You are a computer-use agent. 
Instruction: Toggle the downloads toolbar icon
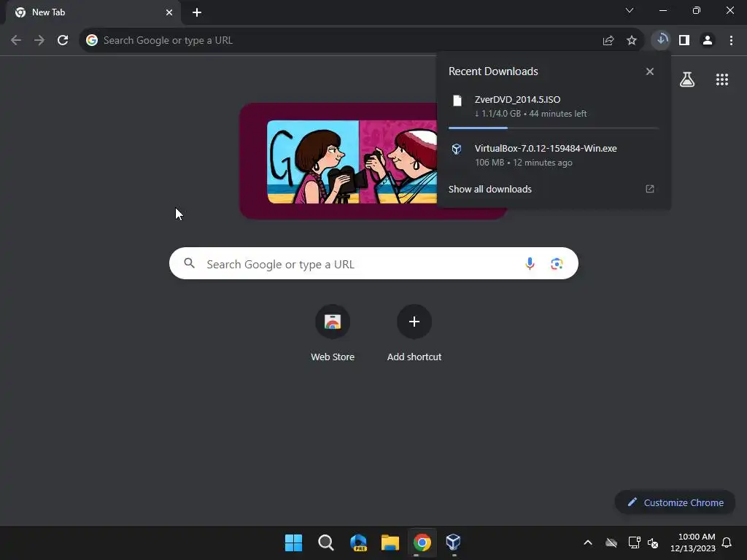click(x=661, y=40)
